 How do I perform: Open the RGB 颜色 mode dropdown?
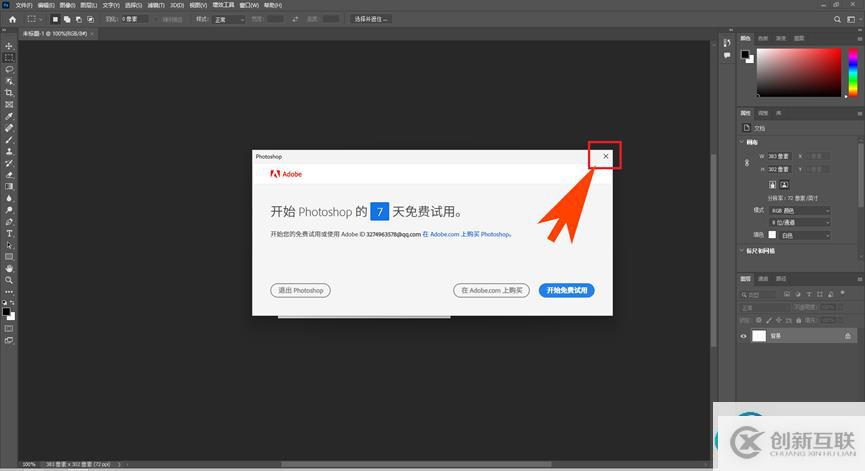coord(800,211)
